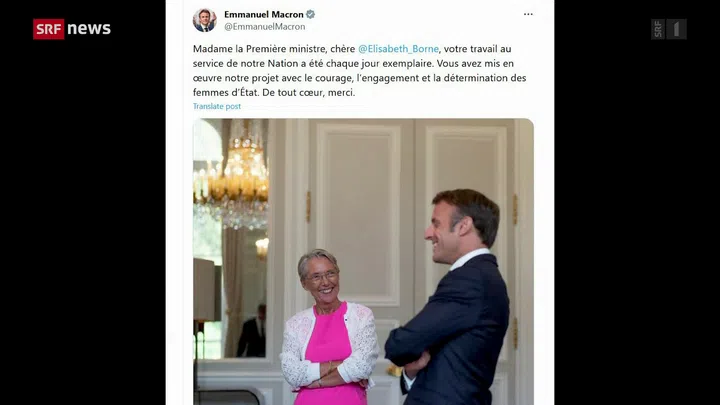This screenshot has height=405, width=720.
Task: Click the red SRF logo box
Action: [49, 29]
